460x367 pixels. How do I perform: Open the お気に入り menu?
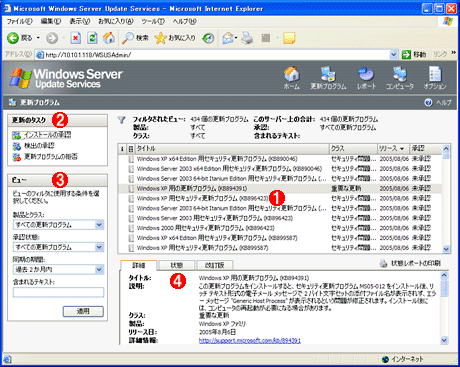tap(116, 21)
